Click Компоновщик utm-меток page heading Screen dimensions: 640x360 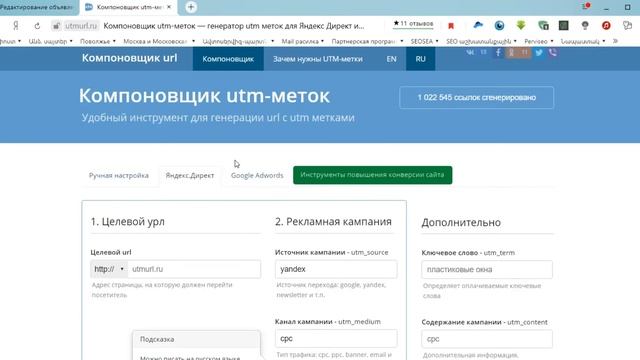click(204, 96)
